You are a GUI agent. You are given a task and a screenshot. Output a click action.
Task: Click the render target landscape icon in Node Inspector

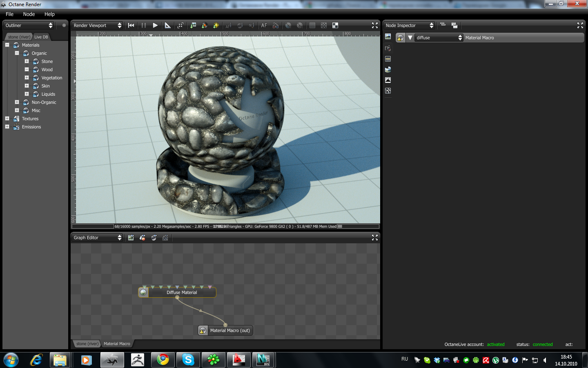pos(388,37)
